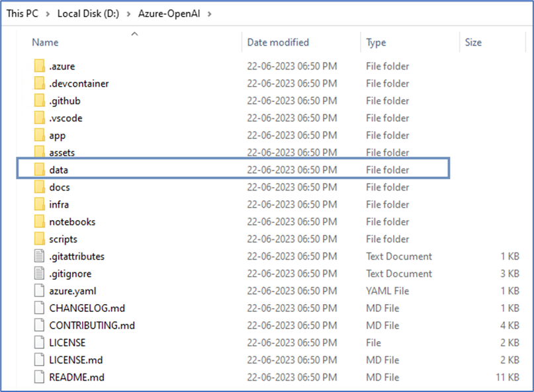Click the YAML File type cell
This screenshot has height=392, width=534.
[x=388, y=291]
